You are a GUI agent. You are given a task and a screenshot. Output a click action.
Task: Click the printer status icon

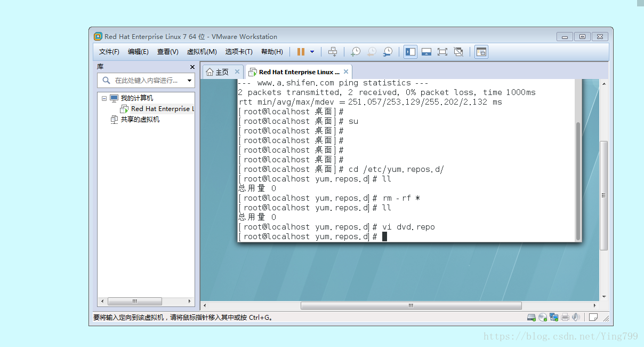tap(565, 317)
